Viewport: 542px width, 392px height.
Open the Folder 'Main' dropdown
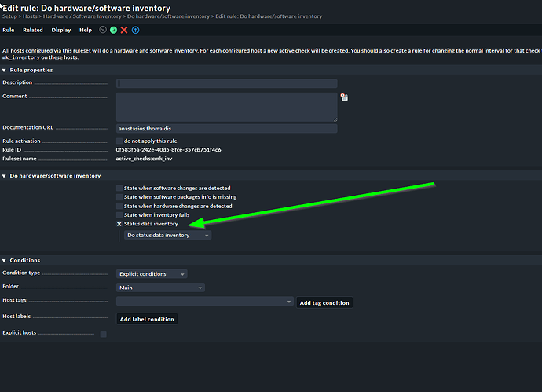click(160, 288)
